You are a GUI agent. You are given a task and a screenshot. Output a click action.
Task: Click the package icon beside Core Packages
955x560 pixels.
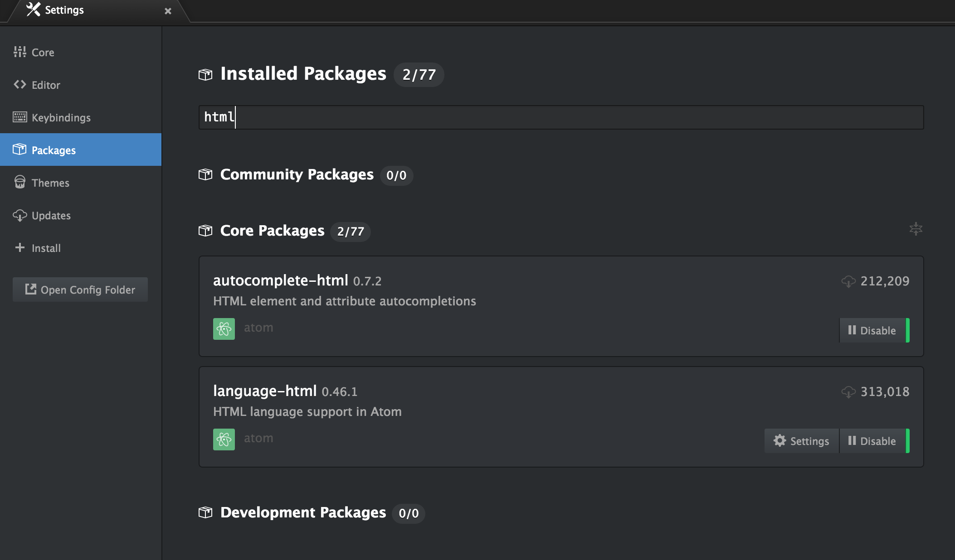pos(205,231)
